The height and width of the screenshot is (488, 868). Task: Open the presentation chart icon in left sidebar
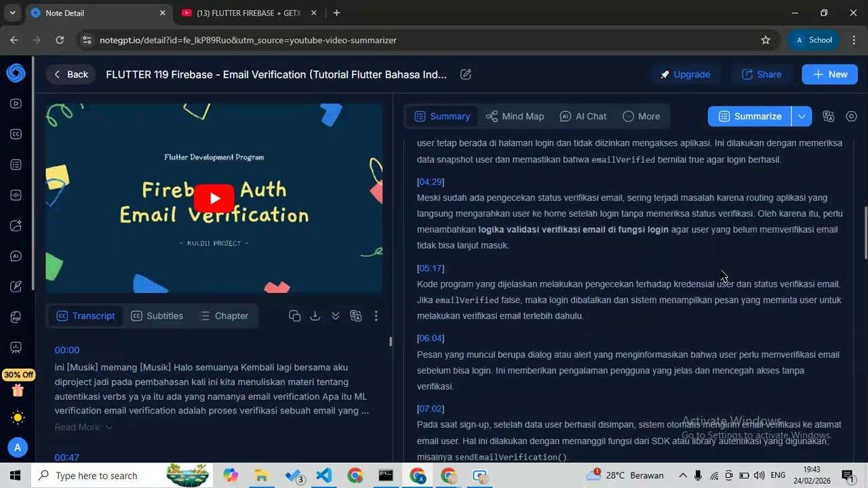[x=16, y=348]
